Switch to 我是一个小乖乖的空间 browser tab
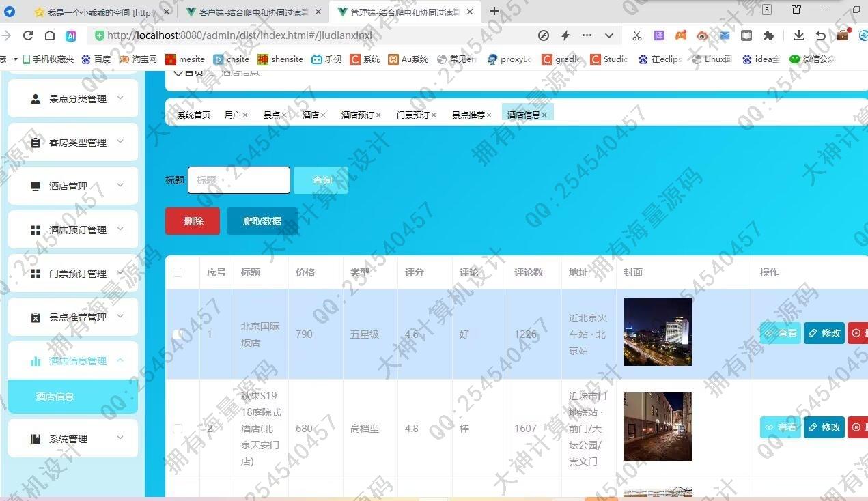 tap(101, 12)
